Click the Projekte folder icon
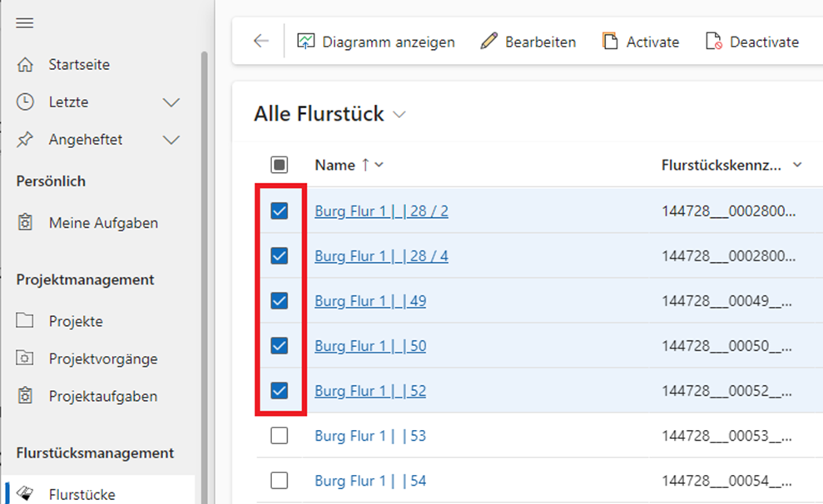Viewport: 823px width, 504px height. [26, 322]
